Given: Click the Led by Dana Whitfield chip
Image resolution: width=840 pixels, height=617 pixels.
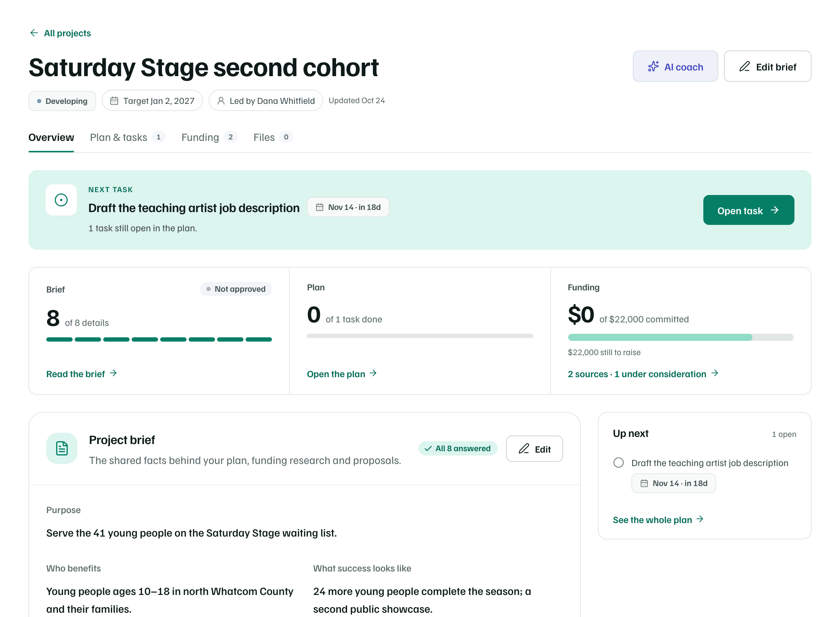Looking at the screenshot, I should pos(266,101).
